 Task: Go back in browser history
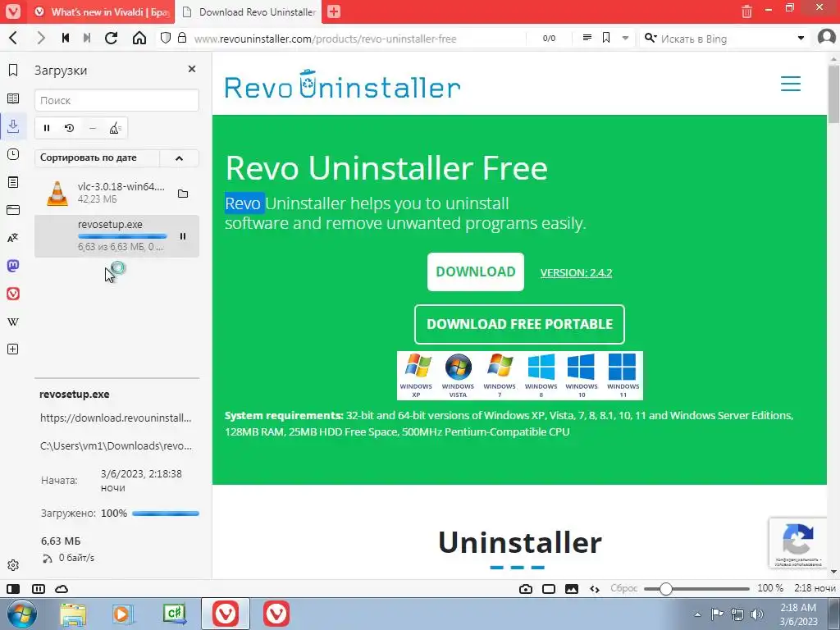click(x=14, y=38)
